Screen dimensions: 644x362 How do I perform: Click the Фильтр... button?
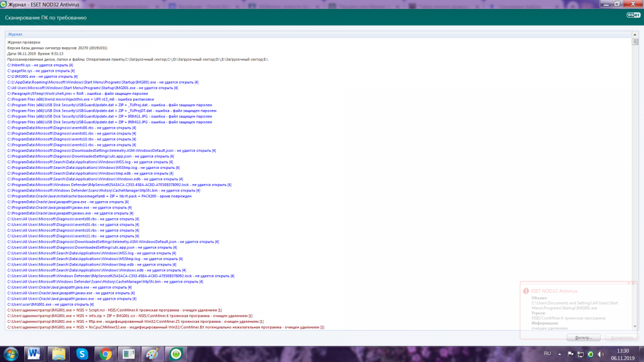pos(583,338)
